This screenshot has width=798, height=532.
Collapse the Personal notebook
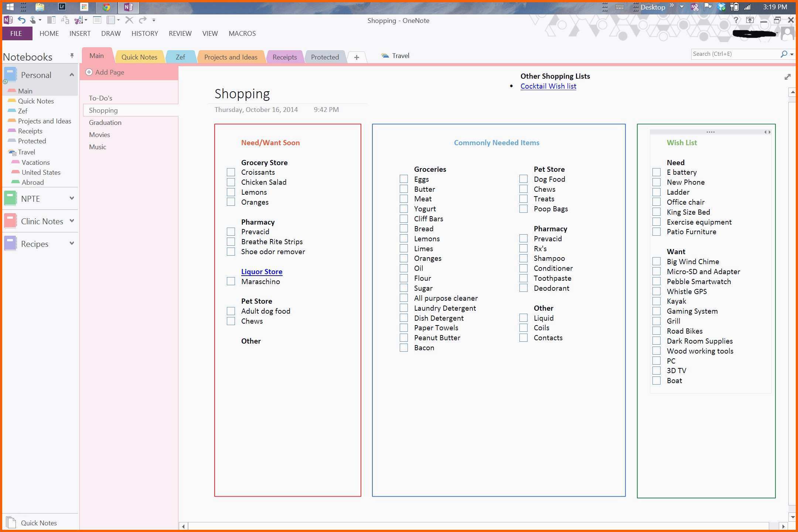(72, 75)
